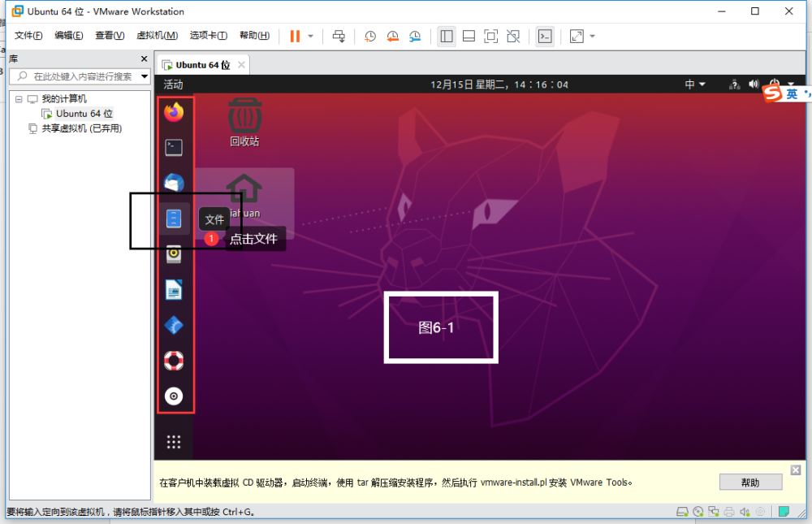
Task: Click the green message log status icon
Action: coord(784,512)
